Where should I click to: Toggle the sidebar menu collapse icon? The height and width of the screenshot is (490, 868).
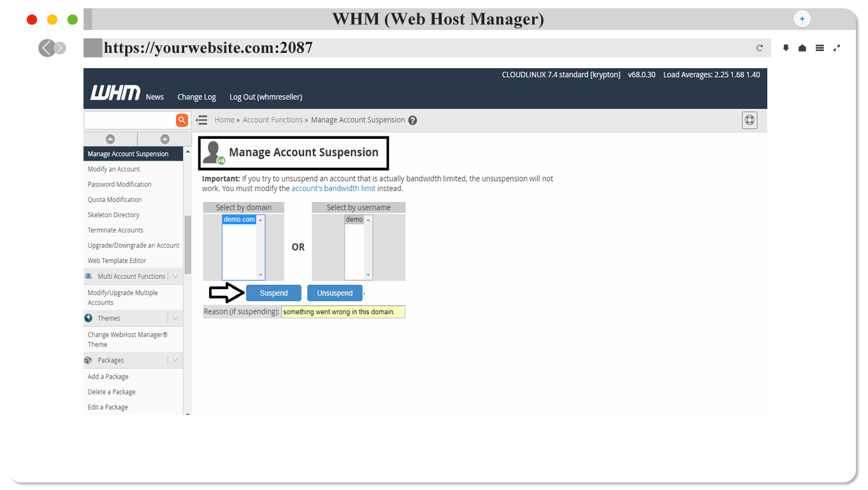click(x=202, y=120)
